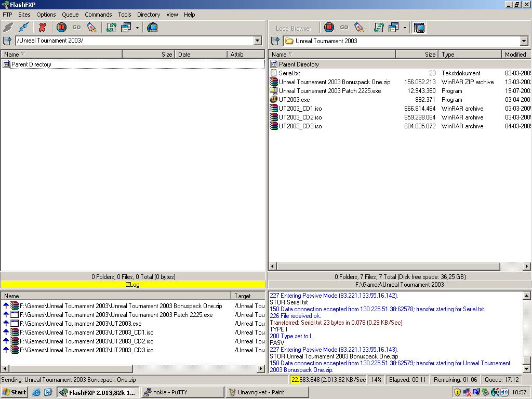Select Parent Directory in remote pane

click(x=133, y=64)
